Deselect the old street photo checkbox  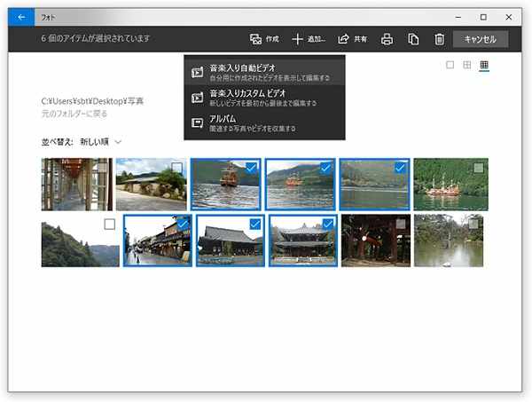(182, 225)
